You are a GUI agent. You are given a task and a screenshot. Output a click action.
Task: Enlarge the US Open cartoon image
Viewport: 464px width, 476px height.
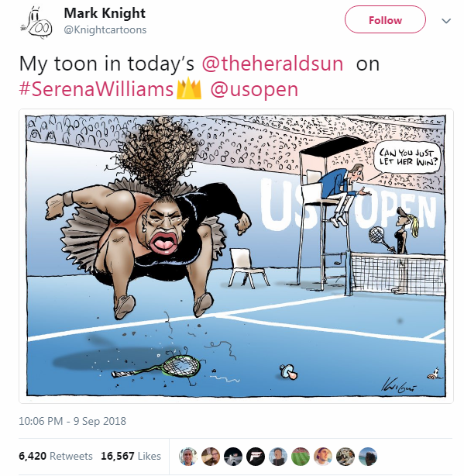[x=236, y=256]
